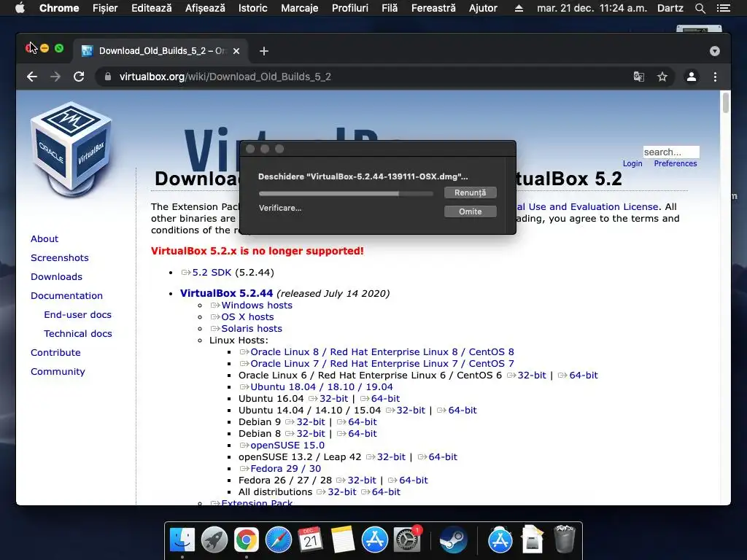Focus the search... input field
The height and width of the screenshot is (560, 747).
(x=671, y=152)
